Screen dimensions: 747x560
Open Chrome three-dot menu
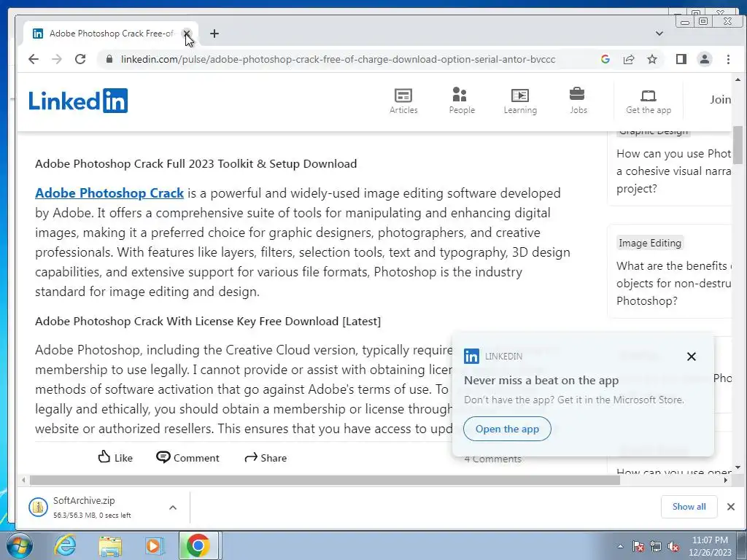(728, 59)
